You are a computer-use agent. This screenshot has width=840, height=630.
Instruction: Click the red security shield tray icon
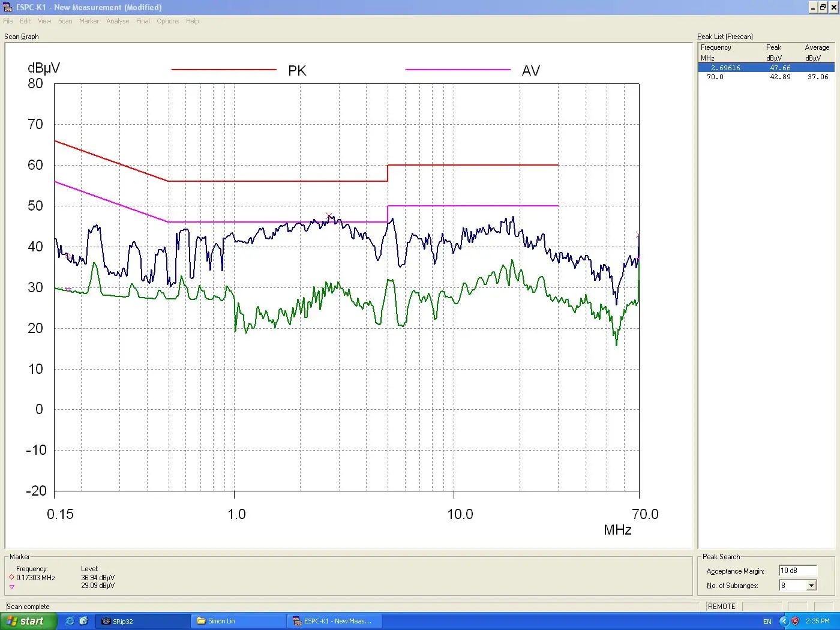tap(796, 621)
